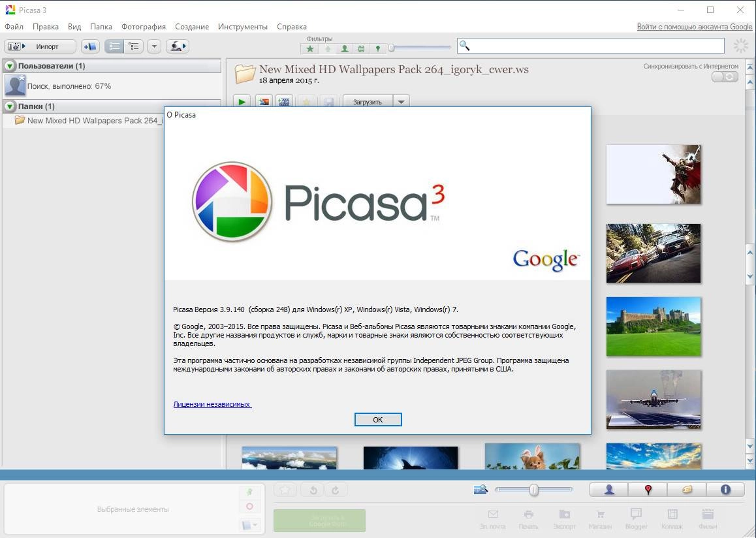Select the puppy with bunny ears thumbnail
The width and height of the screenshot is (756, 538).
[x=532, y=456]
